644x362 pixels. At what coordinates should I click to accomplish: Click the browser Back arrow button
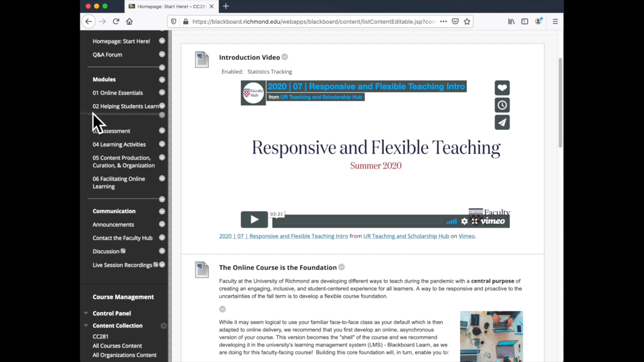89,21
